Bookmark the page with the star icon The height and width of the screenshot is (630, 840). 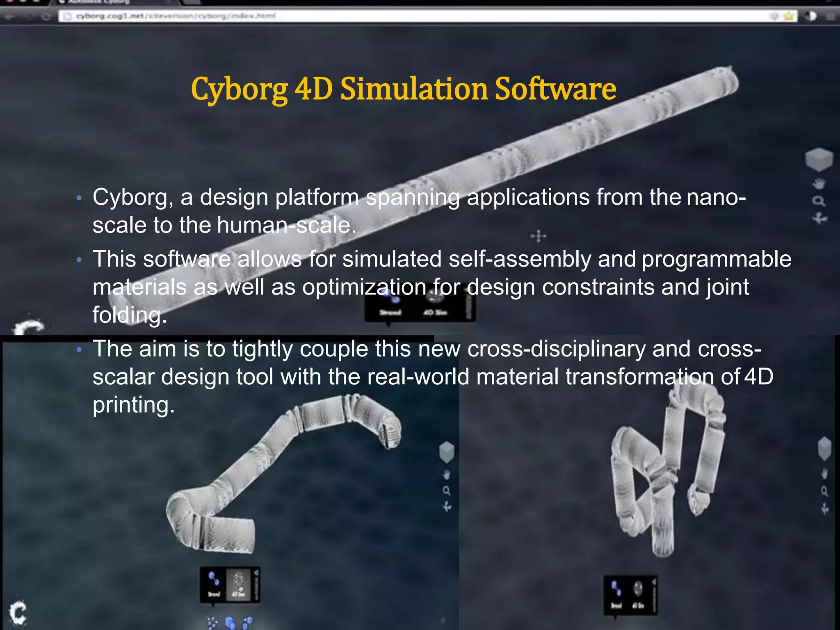(789, 16)
